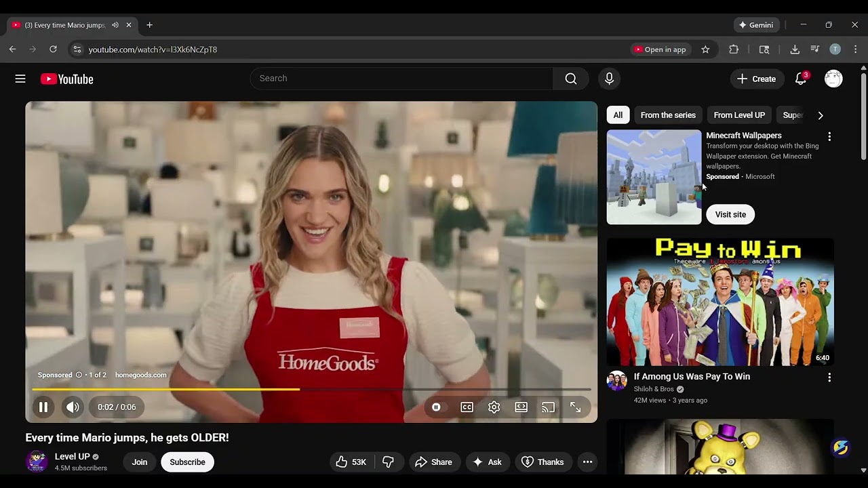
Task: Cast video using Play on TV icon
Action: click(x=548, y=407)
